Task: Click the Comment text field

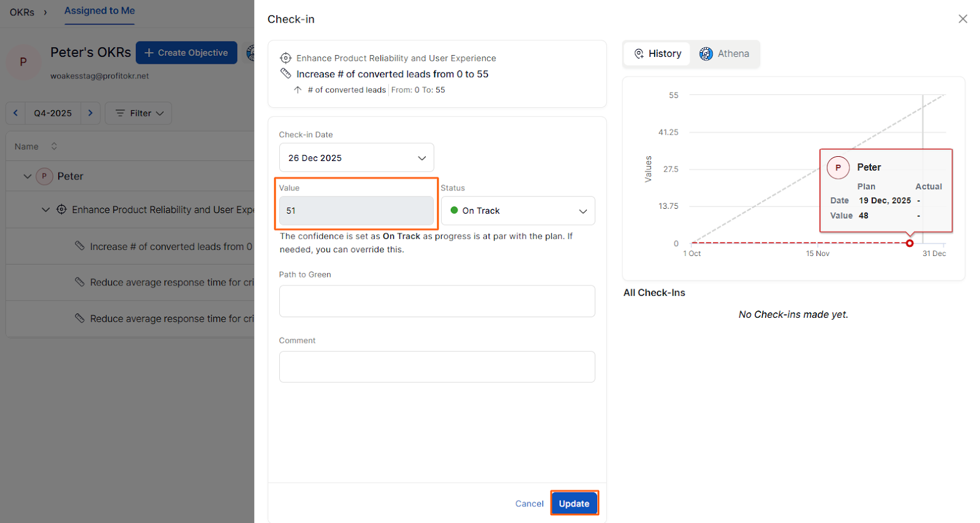Action: (437, 367)
